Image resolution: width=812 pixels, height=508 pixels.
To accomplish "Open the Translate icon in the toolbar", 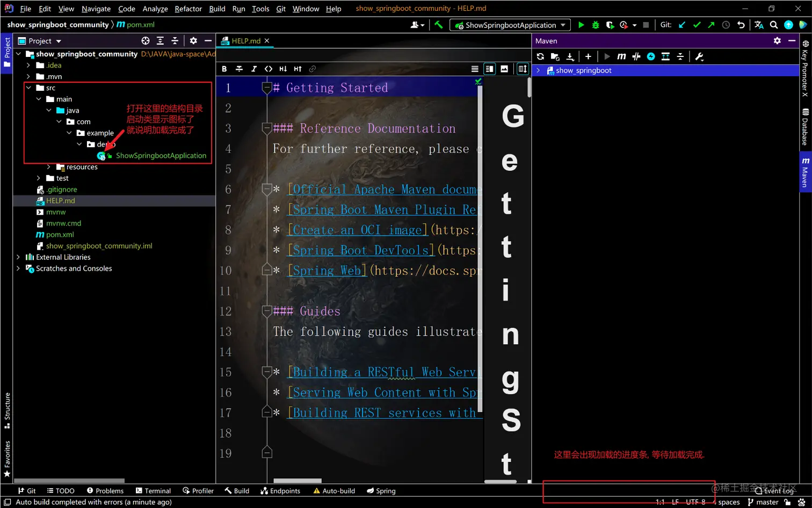I will (x=759, y=25).
